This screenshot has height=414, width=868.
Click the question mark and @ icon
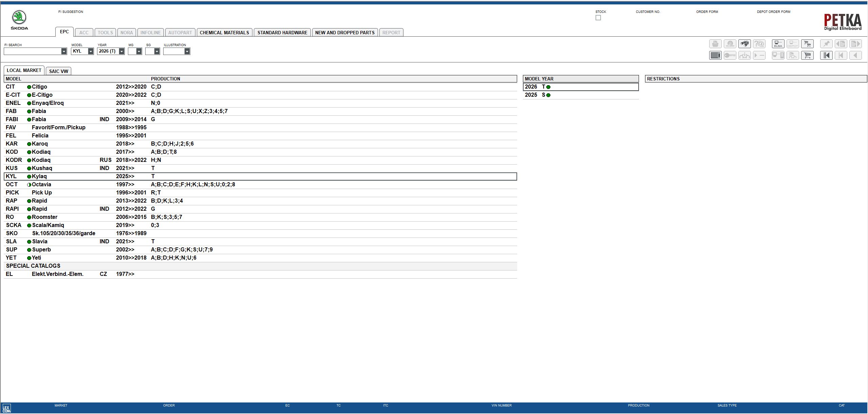tap(759, 44)
